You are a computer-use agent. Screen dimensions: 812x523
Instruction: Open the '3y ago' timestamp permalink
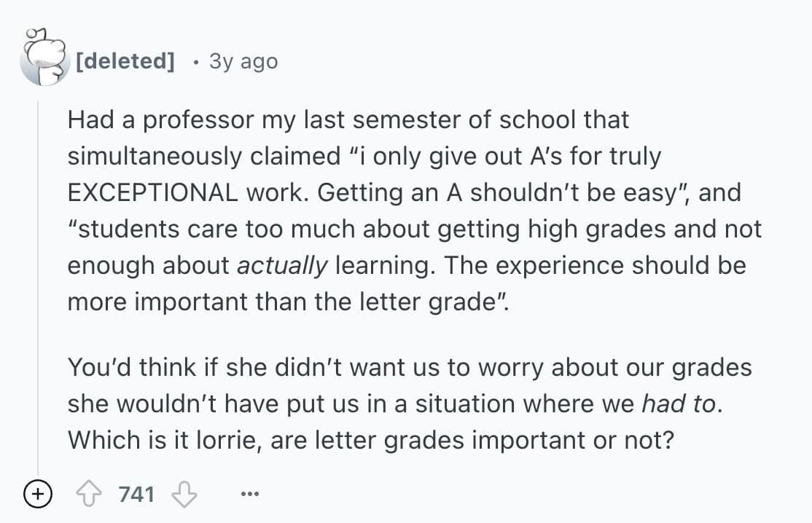243,61
